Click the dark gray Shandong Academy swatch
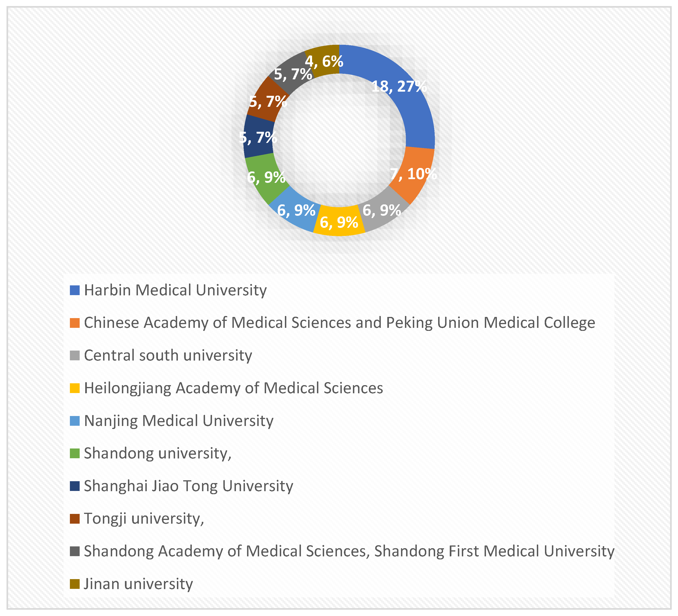Viewport: 678px width, 616px height. point(75,551)
